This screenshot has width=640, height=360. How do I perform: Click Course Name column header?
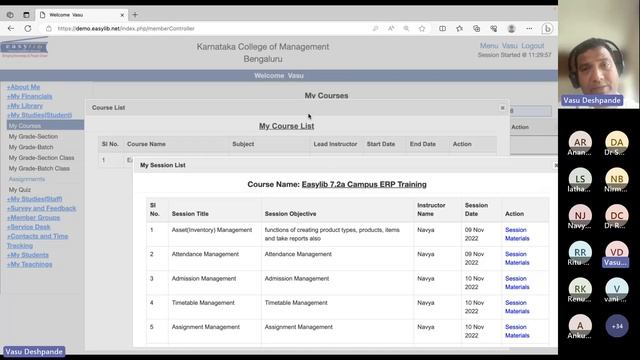[146, 144]
